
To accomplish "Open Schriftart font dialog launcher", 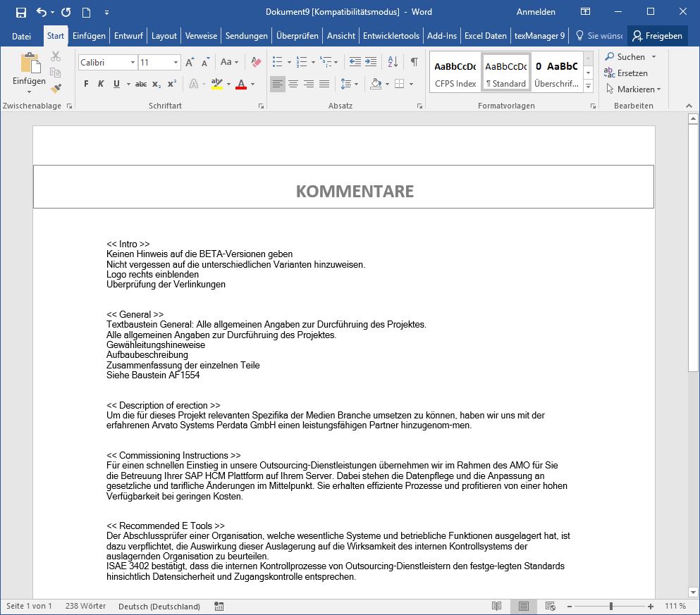I will coord(261,106).
